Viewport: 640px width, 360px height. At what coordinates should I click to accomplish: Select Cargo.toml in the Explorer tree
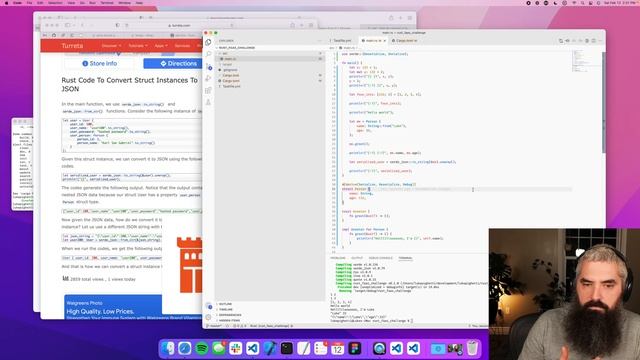pos(270,81)
